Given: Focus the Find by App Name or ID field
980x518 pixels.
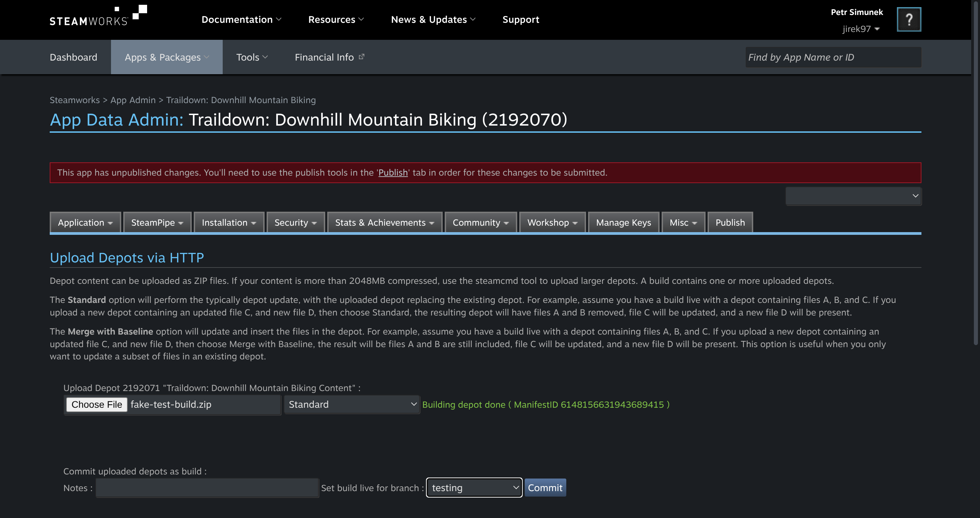Looking at the screenshot, I should click(833, 57).
